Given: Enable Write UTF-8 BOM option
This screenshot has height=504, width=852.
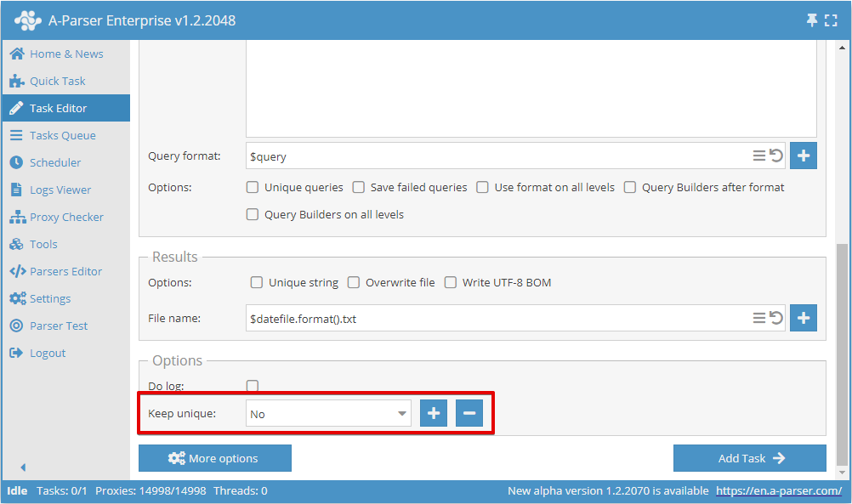Looking at the screenshot, I should 450,282.
